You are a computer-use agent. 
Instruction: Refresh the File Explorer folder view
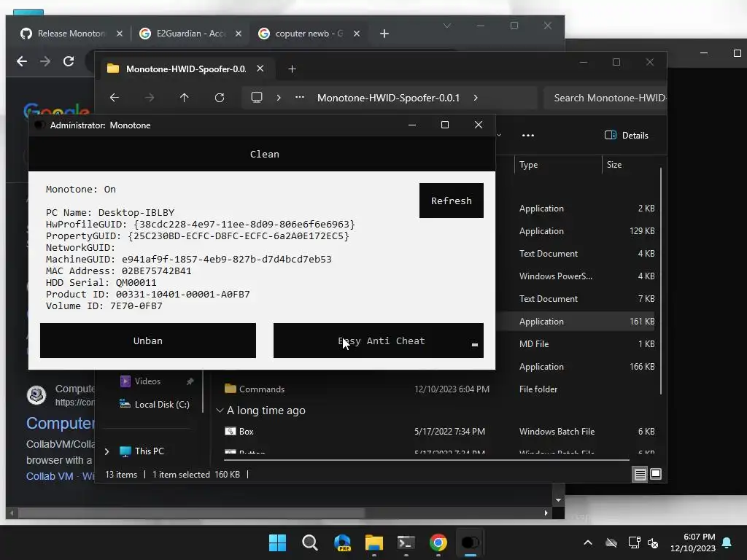(220, 98)
